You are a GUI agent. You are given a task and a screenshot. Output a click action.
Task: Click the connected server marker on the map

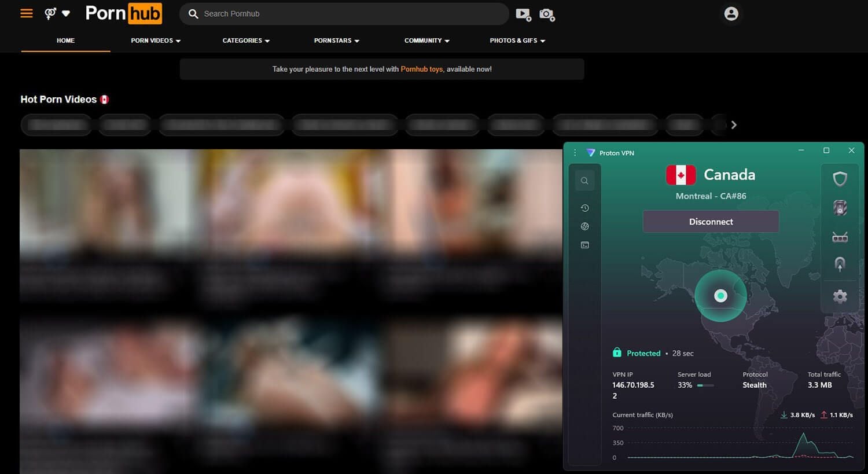coord(720,296)
